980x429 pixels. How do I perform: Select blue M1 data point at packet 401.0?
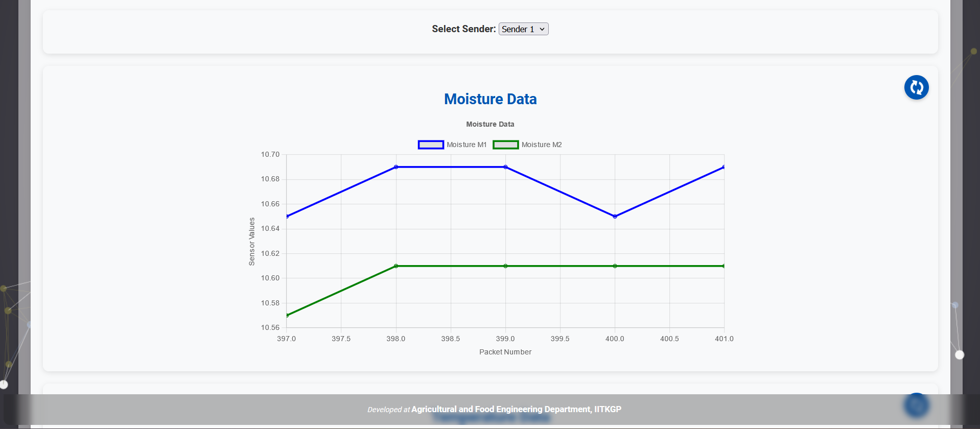pos(724,167)
